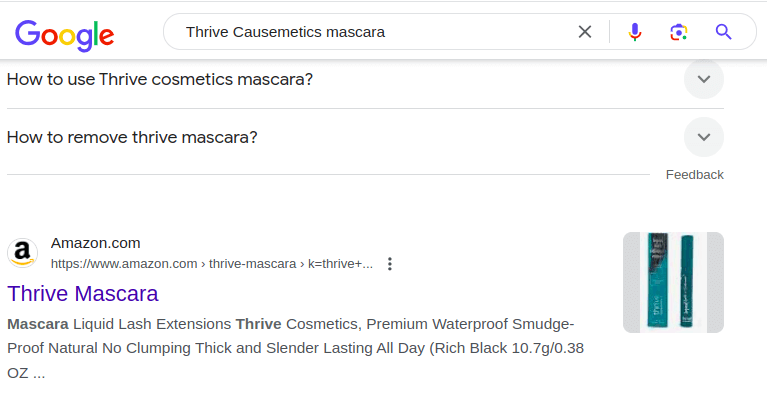Focus the search field with "Thrive Causemetics mascara"
This screenshot has height=404, width=767.
click(370, 32)
